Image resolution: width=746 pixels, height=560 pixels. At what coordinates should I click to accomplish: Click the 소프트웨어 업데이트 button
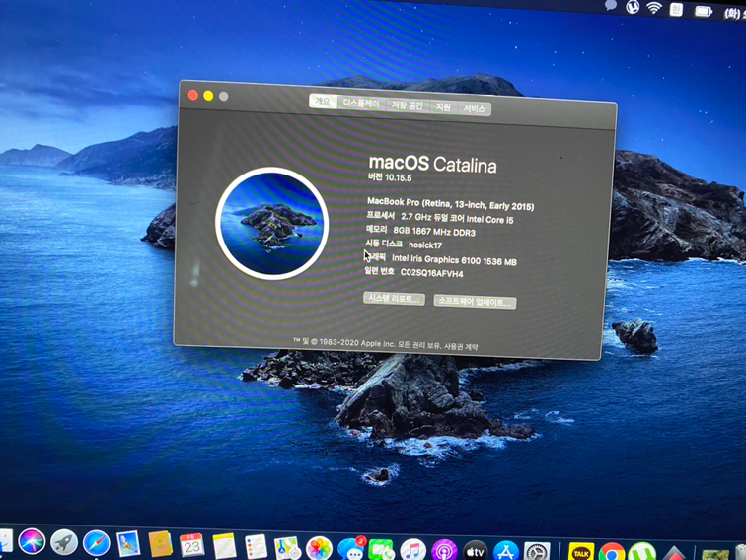(475, 303)
